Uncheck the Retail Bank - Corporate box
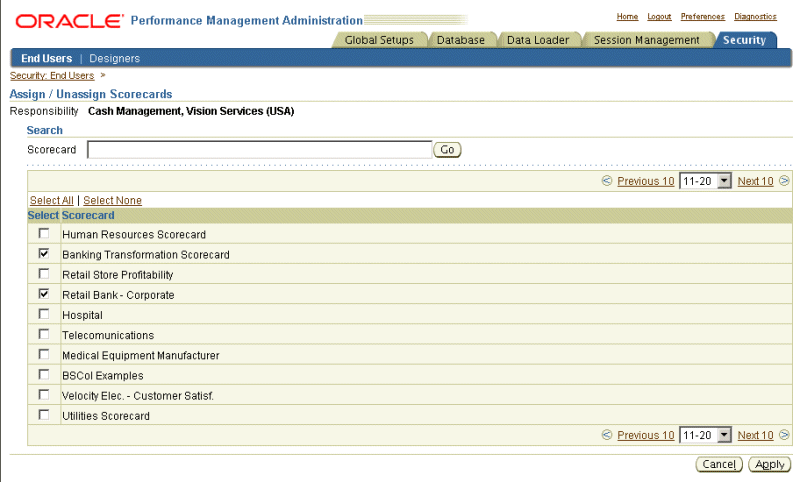This screenshot has width=800, height=482. 44,294
